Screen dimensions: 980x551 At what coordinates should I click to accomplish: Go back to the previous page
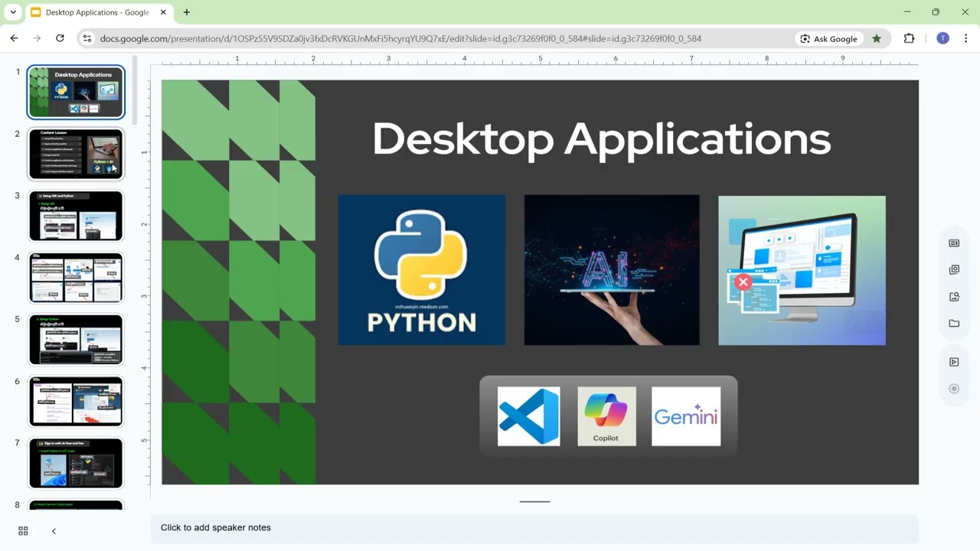14,38
